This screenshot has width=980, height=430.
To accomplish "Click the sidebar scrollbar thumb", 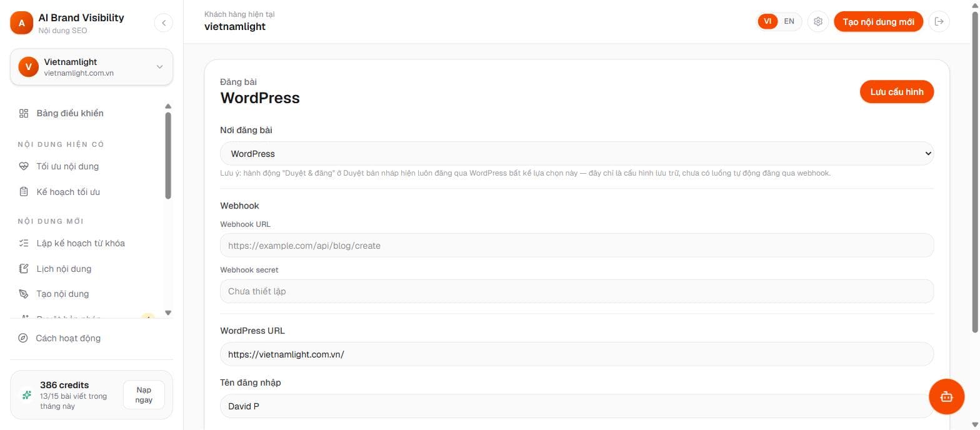I will click(167, 156).
